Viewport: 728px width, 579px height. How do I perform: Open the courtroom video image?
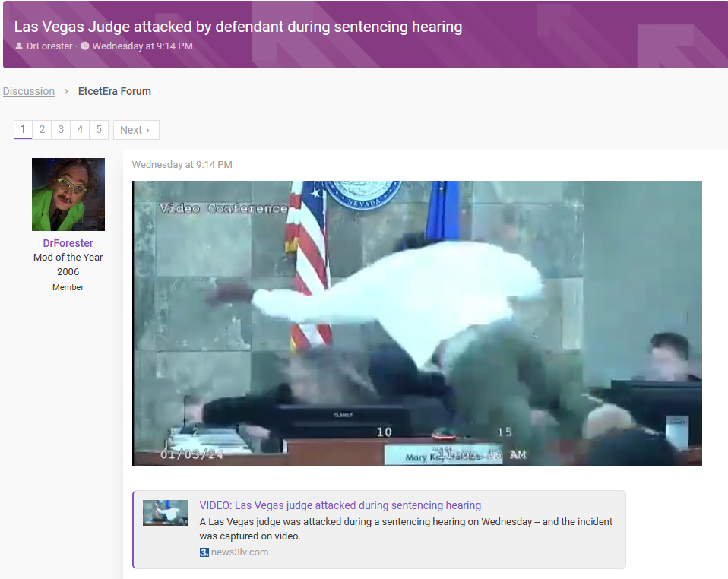pos(417,323)
